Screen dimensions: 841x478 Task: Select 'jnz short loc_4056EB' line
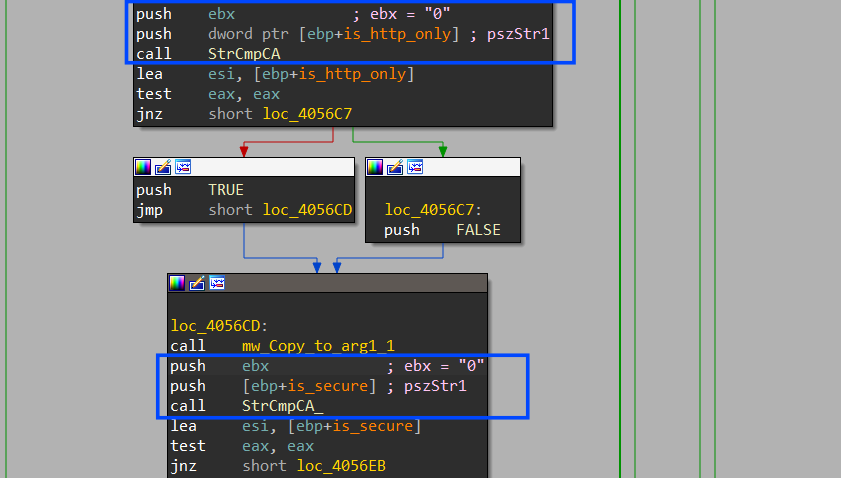tap(278, 466)
